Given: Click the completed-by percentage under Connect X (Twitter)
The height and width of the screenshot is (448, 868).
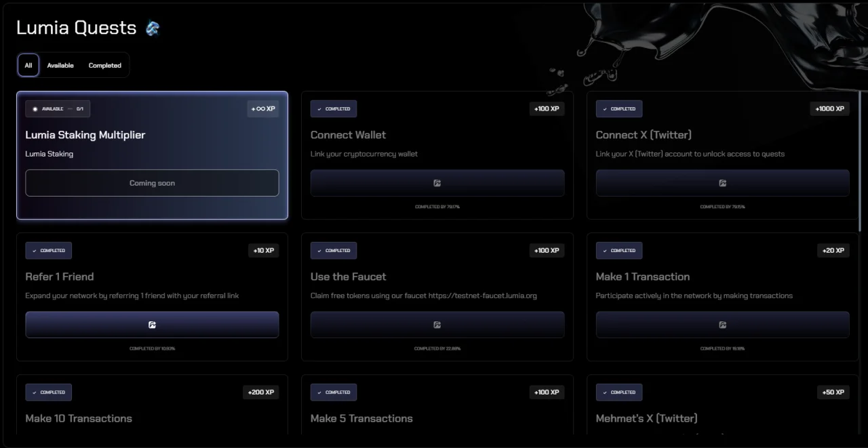Looking at the screenshot, I should point(722,207).
